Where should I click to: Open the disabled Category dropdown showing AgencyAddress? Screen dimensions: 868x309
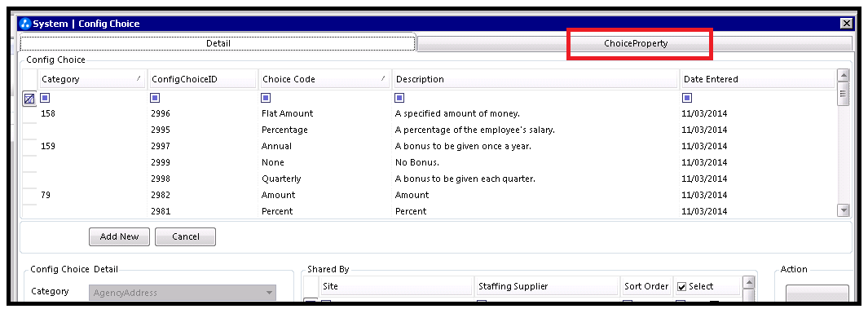182,293
